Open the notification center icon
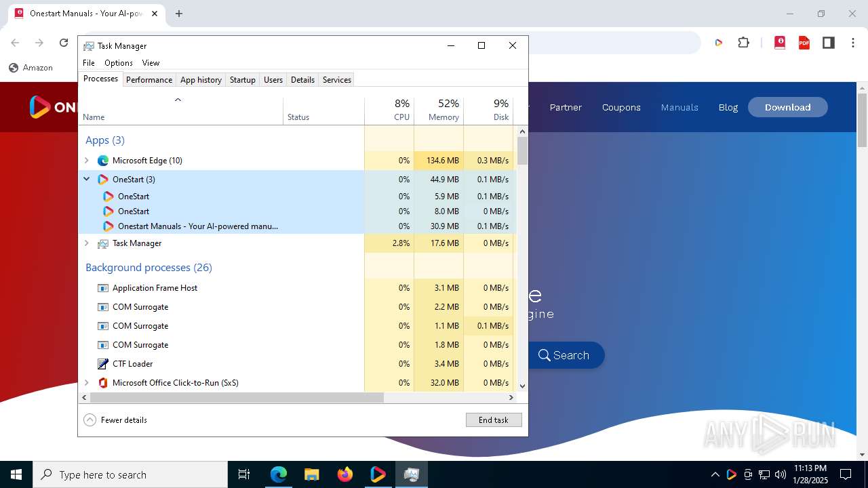 (x=846, y=474)
